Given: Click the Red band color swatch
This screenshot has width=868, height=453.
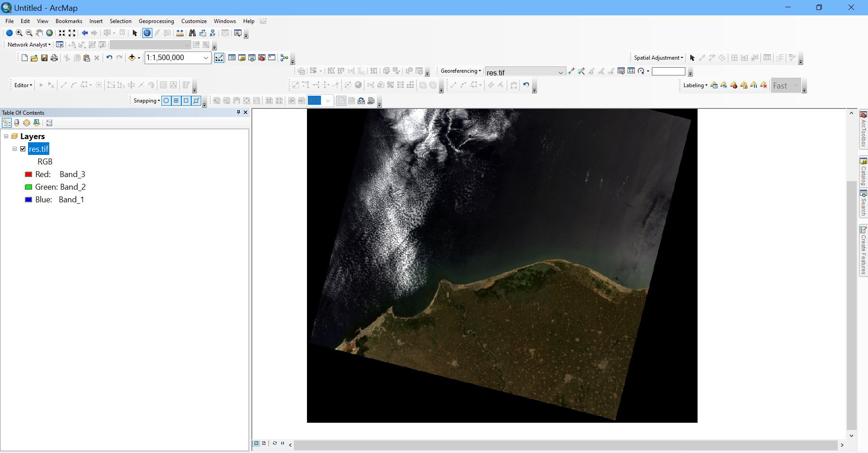Looking at the screenshot, I should pyautogui.click(x=28, y=174).
